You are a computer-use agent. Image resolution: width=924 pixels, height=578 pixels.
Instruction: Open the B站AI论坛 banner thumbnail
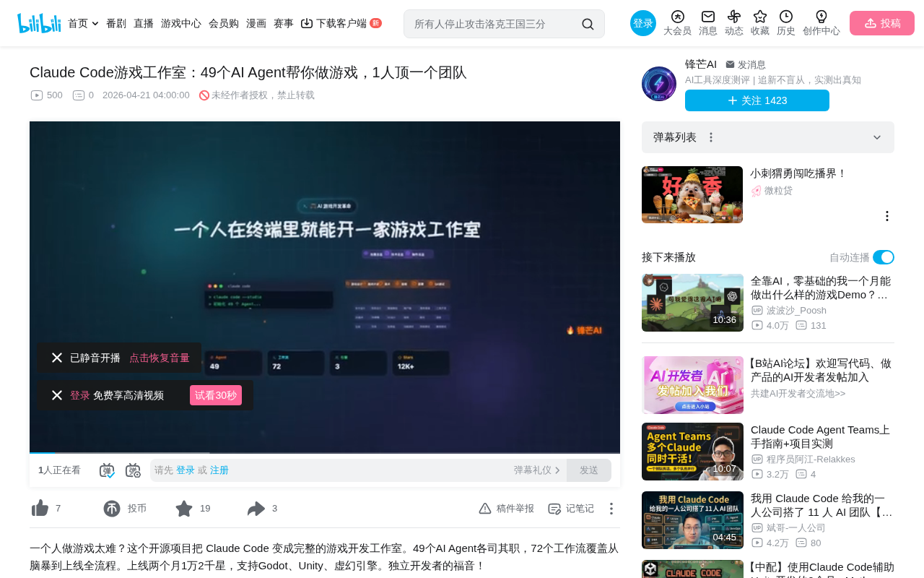[692, 385]
